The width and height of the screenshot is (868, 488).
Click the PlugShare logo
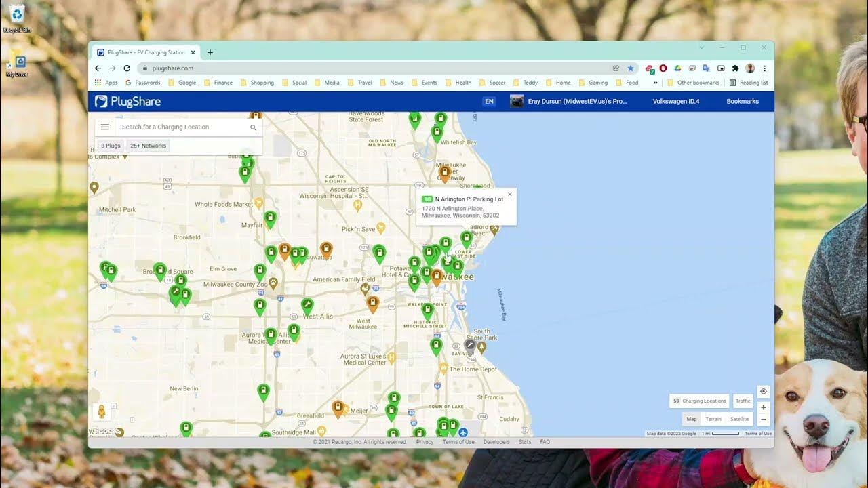tap(127, 101)
